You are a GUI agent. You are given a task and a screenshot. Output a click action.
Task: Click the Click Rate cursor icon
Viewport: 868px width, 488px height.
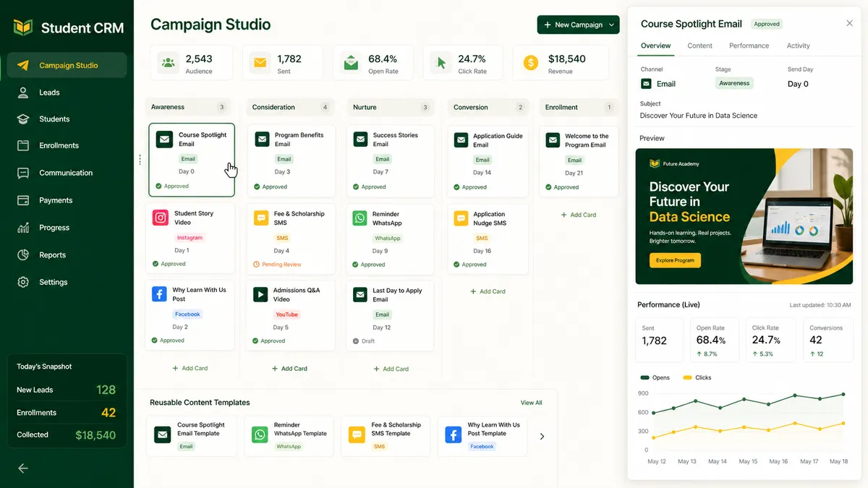click(441, 63)
